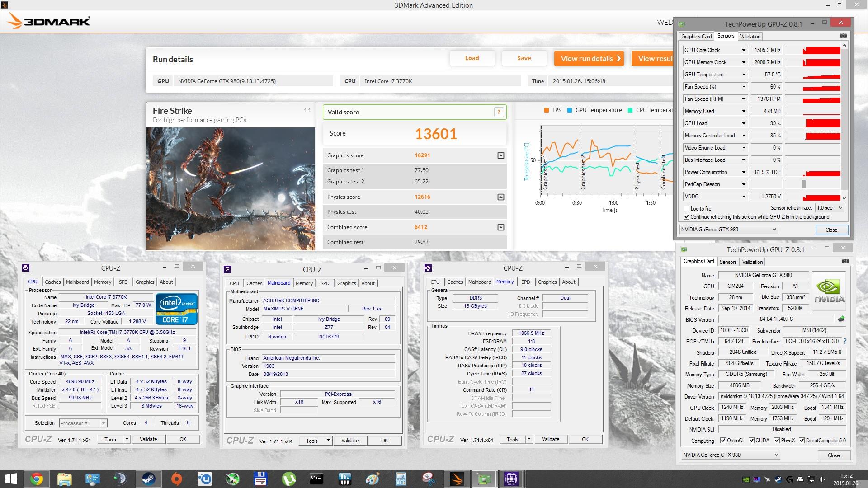Click the Fire Strike preview thumbnail
868x488 pixels.
tap(230, 189)
